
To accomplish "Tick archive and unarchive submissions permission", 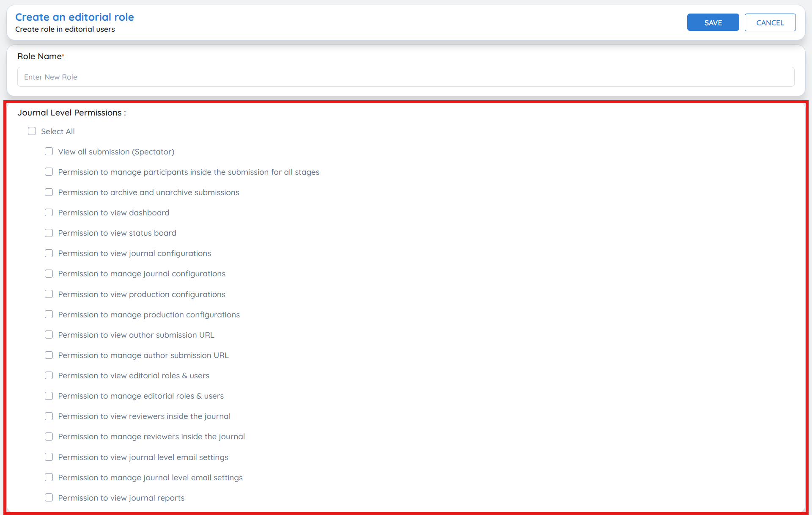I will coord(49,192).
